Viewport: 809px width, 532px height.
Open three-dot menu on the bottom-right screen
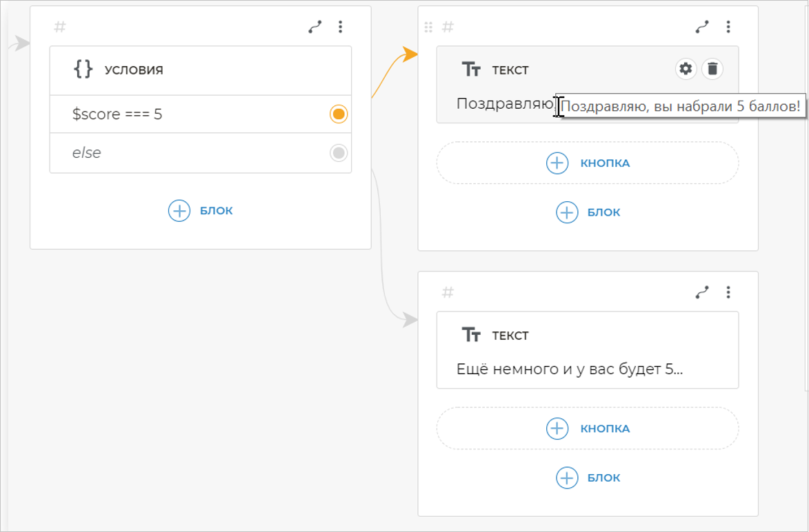[728, 292]
